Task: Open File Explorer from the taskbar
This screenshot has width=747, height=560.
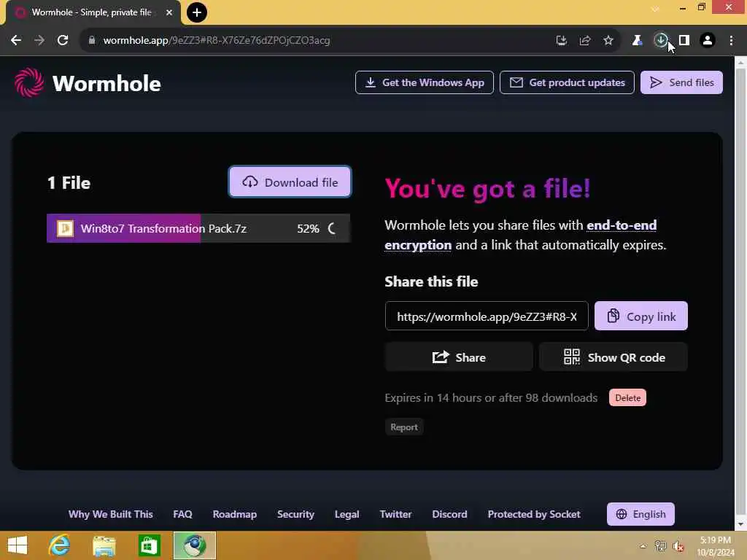Action: click(104, 545)
